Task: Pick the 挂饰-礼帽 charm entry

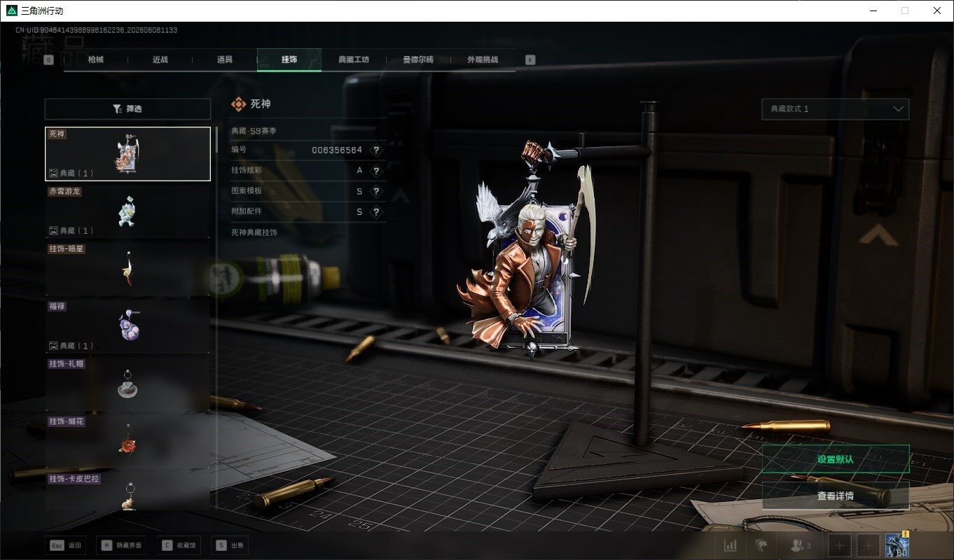Action: [127, 384]
